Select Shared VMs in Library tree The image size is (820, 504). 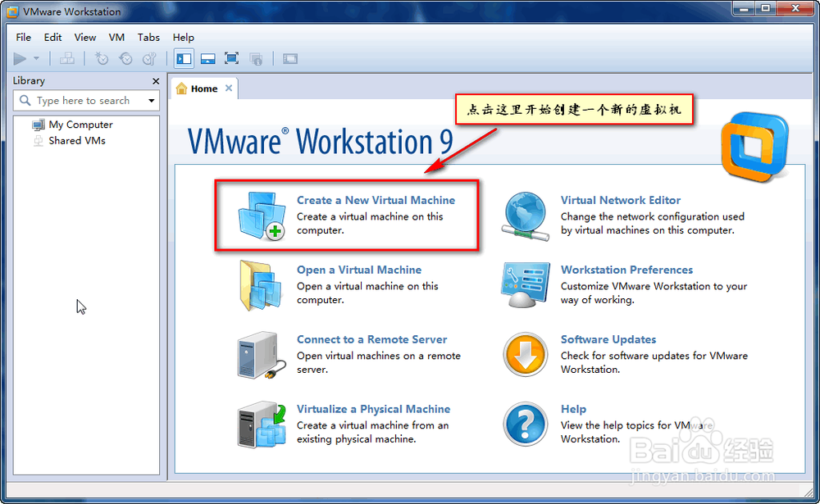click(x=77, y=141)
